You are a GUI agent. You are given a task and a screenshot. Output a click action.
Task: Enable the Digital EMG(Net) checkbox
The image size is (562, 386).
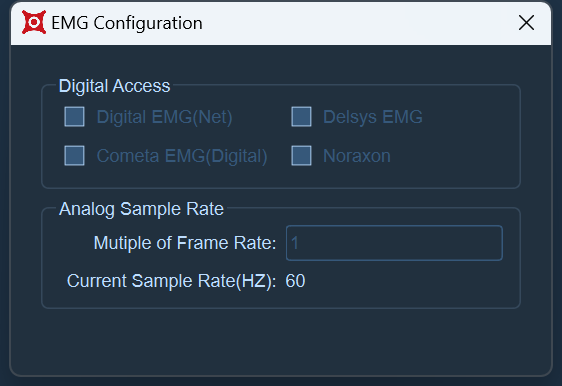[75, 116]
